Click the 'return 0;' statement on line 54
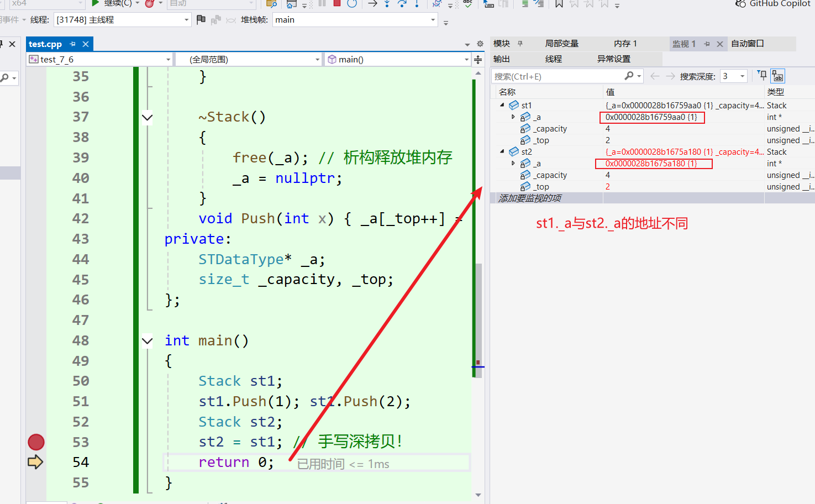This screenshot has width=815, height=504. (236, 462)
